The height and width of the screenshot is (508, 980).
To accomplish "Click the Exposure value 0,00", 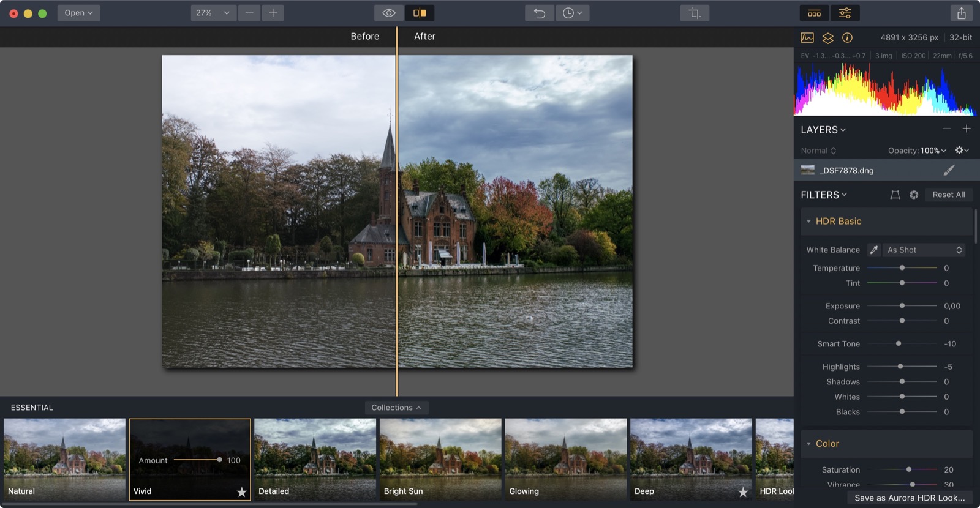I will (952, 306).
